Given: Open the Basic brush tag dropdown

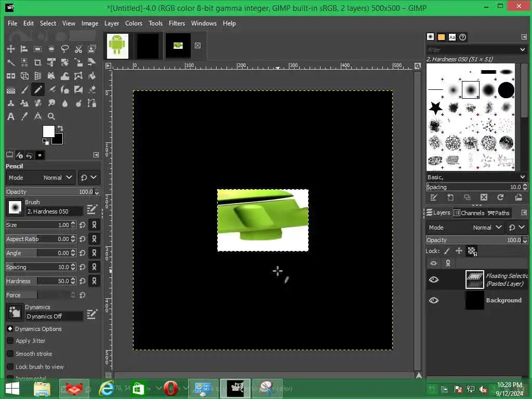Looking at the screenshot, I should [x=523, y=177].
